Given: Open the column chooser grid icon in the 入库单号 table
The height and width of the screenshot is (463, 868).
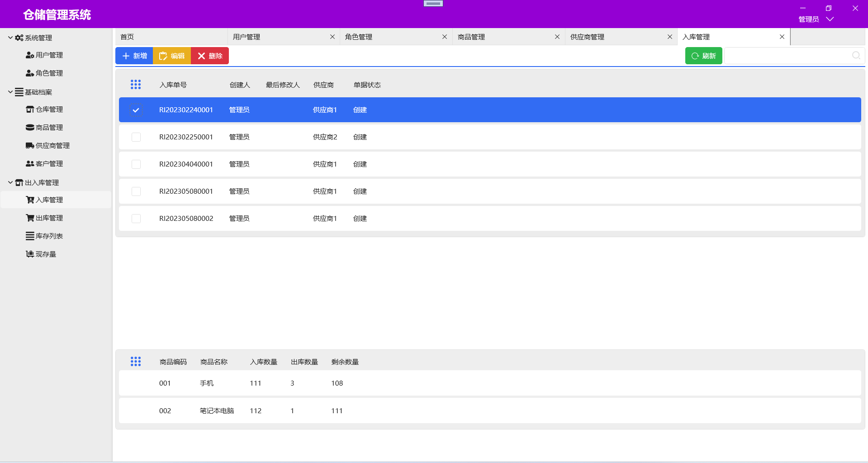Looking at the screenshot, I should click(x=136, y=85).
